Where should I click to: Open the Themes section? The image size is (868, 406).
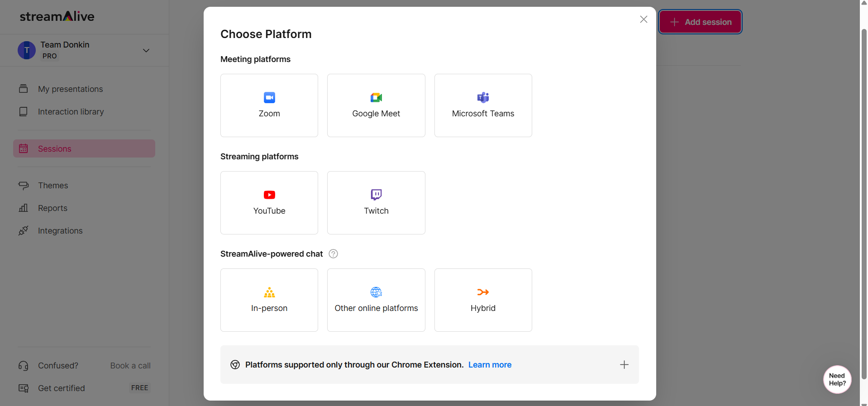click(x=84, y=186)
